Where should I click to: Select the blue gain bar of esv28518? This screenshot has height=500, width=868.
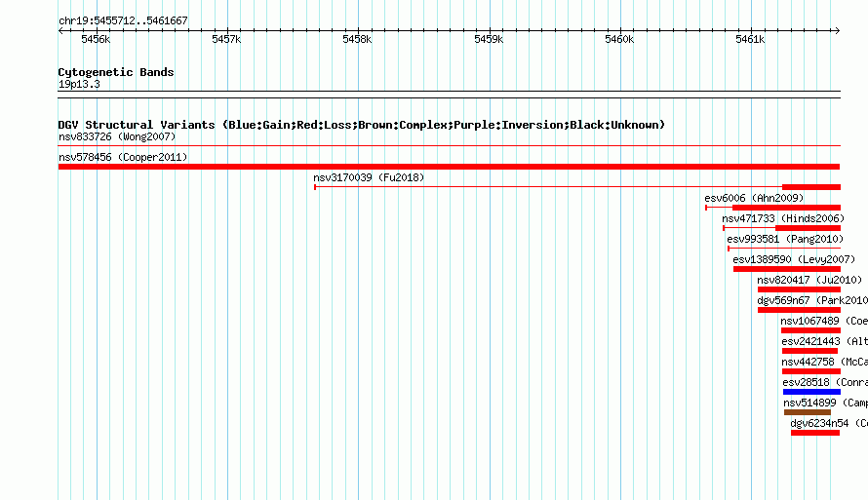(811, 392)
